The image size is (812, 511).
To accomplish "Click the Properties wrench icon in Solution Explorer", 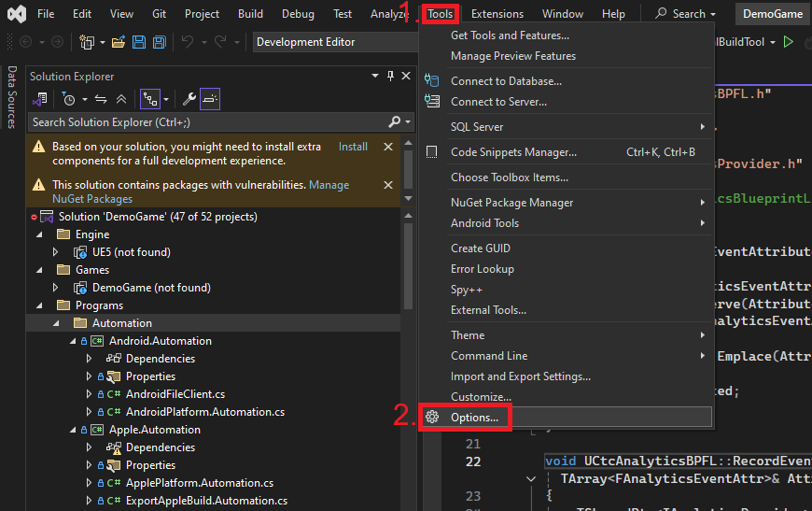I will pyautogui.click(x=189, y=99).
